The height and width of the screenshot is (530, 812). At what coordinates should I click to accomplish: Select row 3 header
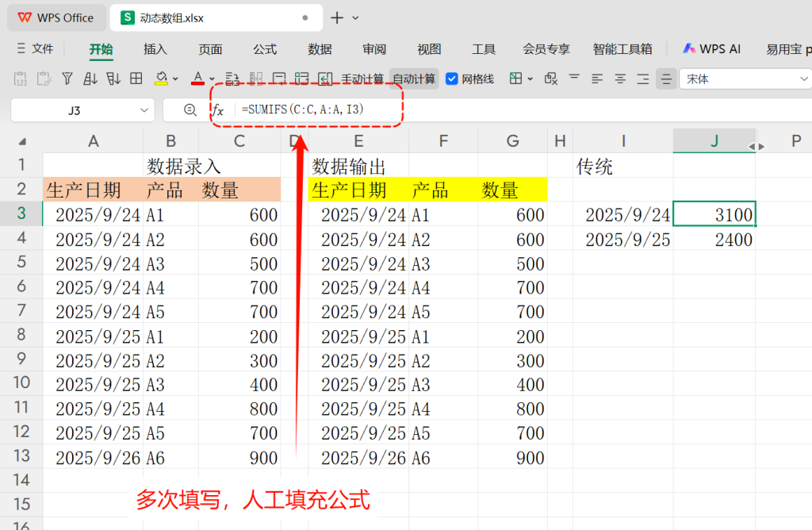tap(21, 213)
